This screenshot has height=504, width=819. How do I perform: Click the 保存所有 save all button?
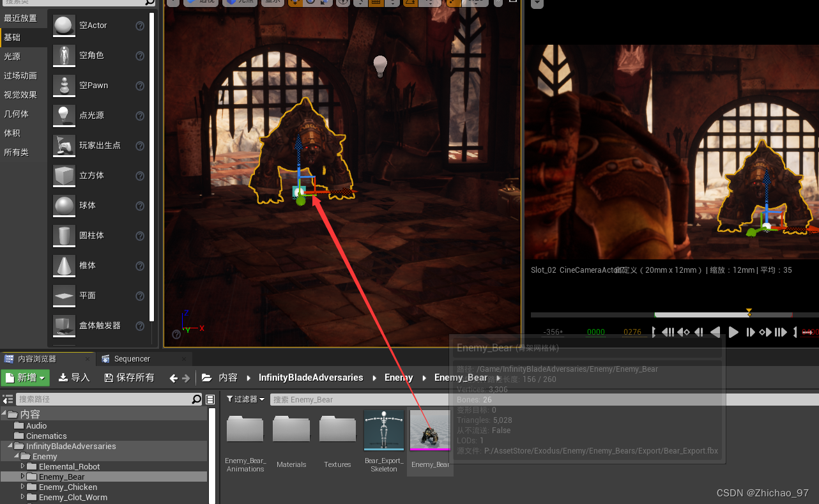tap(129, 378)
